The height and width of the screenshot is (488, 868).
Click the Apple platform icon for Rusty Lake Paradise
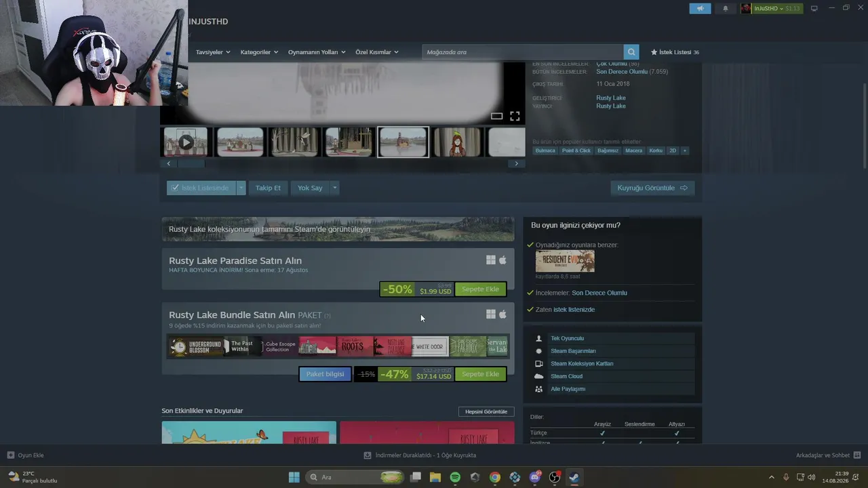point(502,260)
